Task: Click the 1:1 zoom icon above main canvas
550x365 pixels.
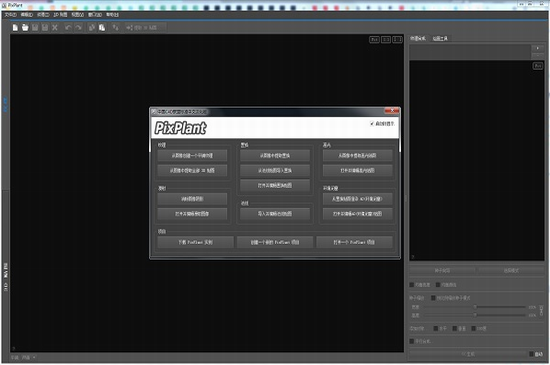Action: coord(386,40)
